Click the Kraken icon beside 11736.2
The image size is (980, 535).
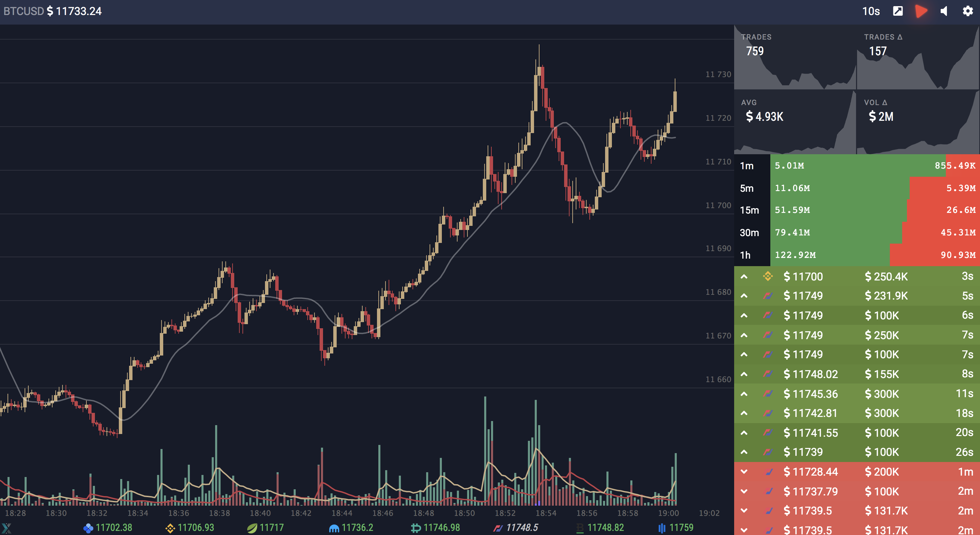coord(334,528)
